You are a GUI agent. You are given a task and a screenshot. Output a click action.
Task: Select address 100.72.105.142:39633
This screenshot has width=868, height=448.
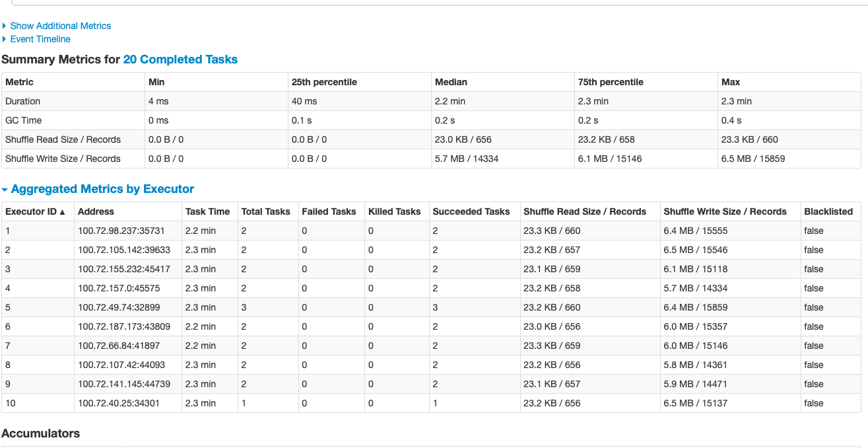click(124, 250)
